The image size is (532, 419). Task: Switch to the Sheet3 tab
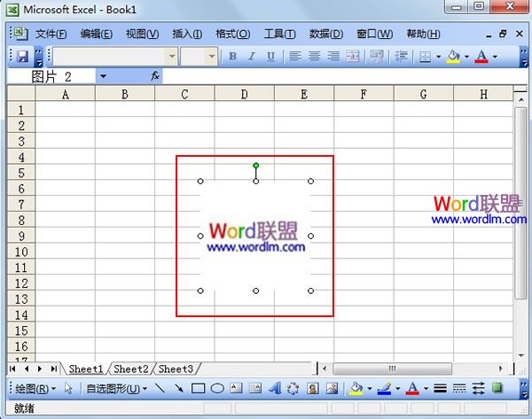176,369
